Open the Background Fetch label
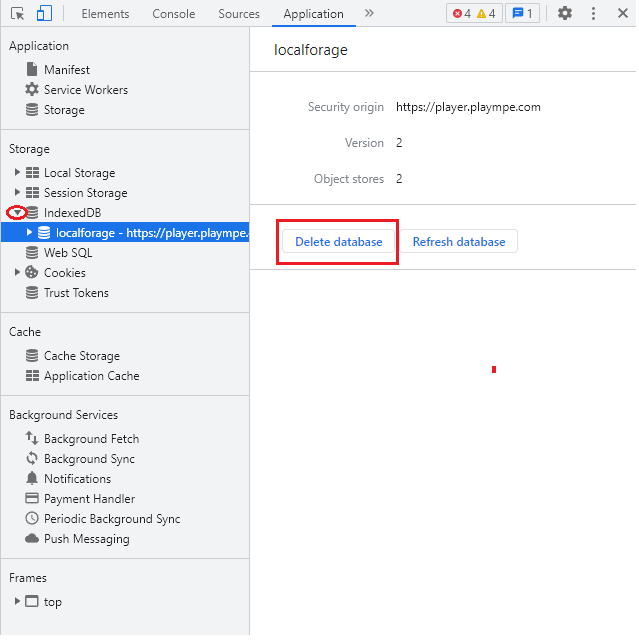 point(92,441)
